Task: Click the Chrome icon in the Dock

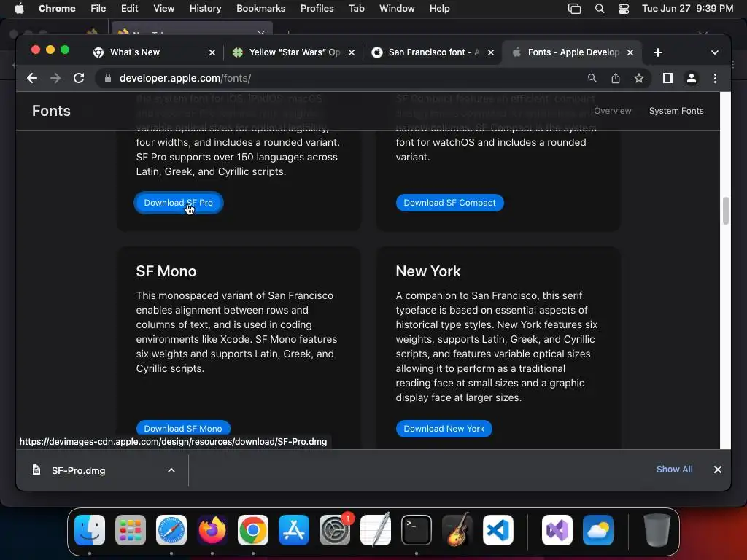Action: (x=253, y=530)
